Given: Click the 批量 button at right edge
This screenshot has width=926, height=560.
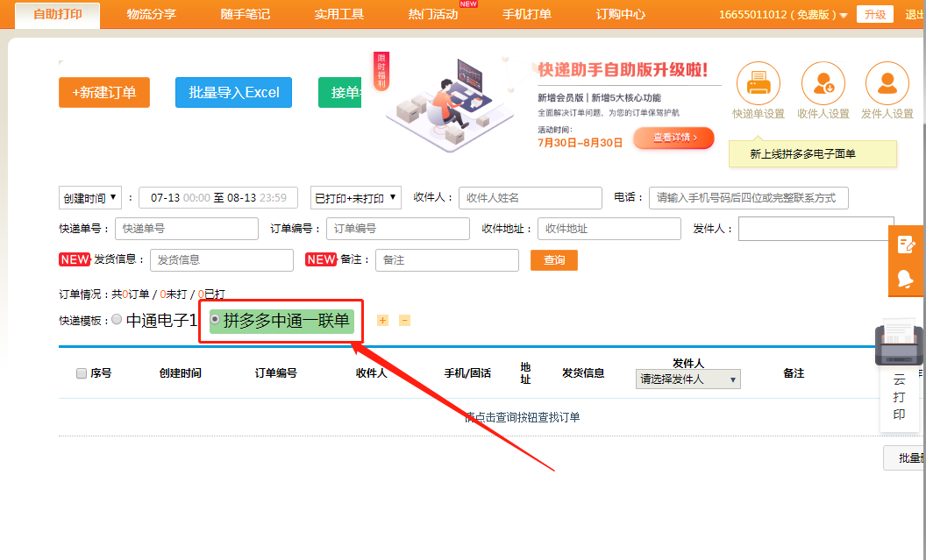Looking at the screenshot, I should click(x=905, y=458).
